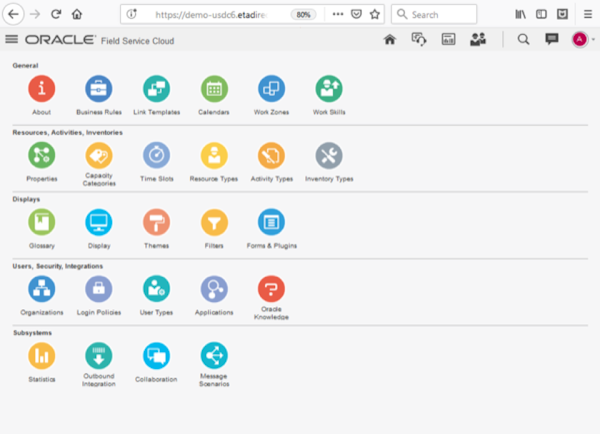Open the user avatar dropdown

pyautogui.click(x=584, y=39)
